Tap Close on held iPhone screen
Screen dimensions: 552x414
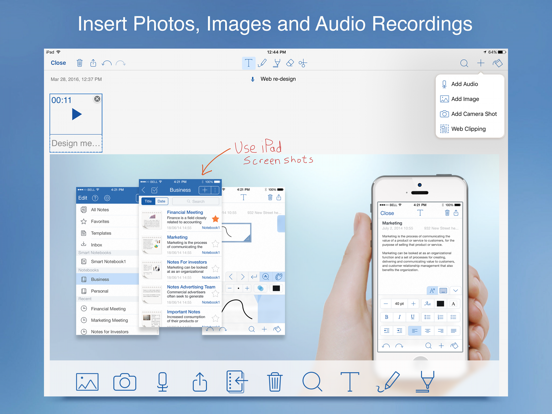[x=387, y=213]
